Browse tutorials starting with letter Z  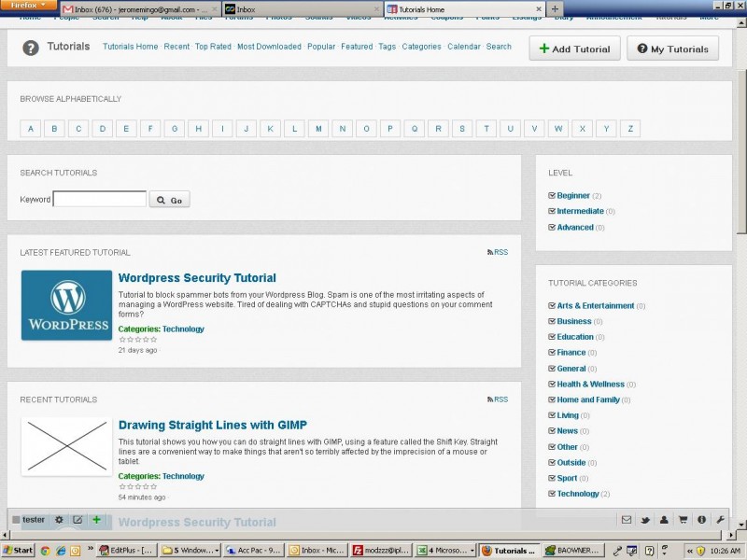pos(630,129)
